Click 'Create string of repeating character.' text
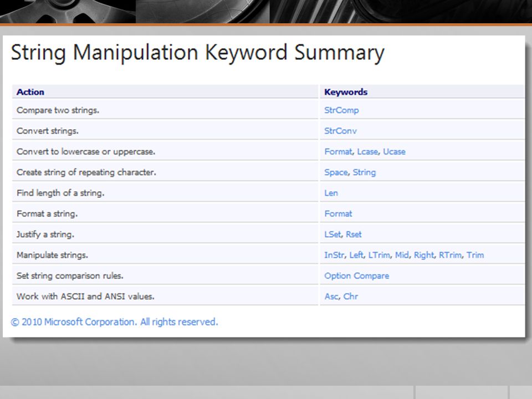Screen dimensions: 532x399 (x=86, y=172)
